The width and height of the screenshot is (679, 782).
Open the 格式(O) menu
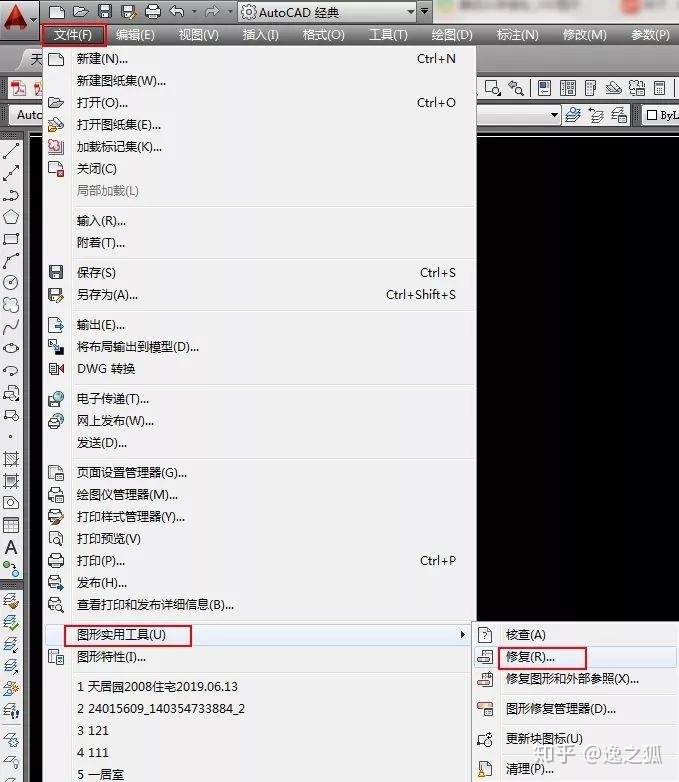[x=324, y=35]
